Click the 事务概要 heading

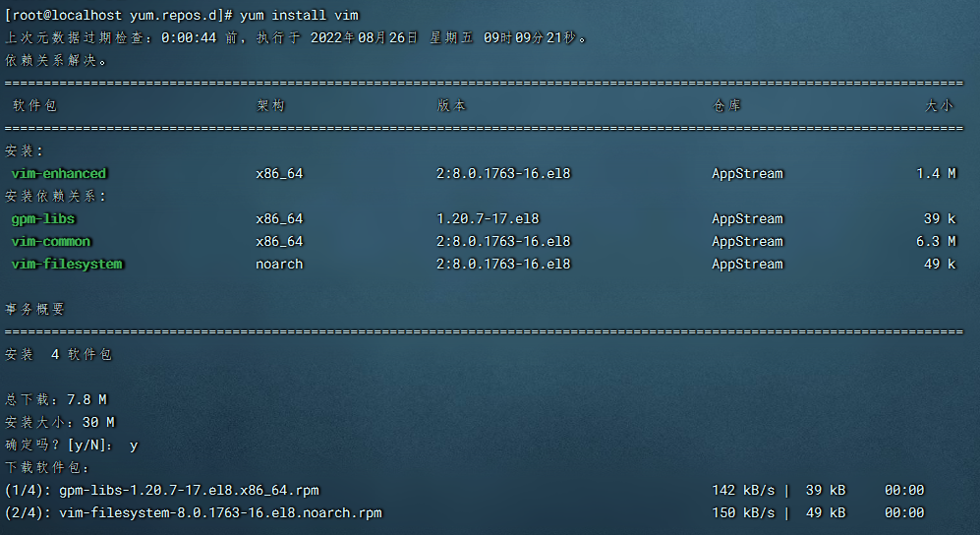[35, 309]
